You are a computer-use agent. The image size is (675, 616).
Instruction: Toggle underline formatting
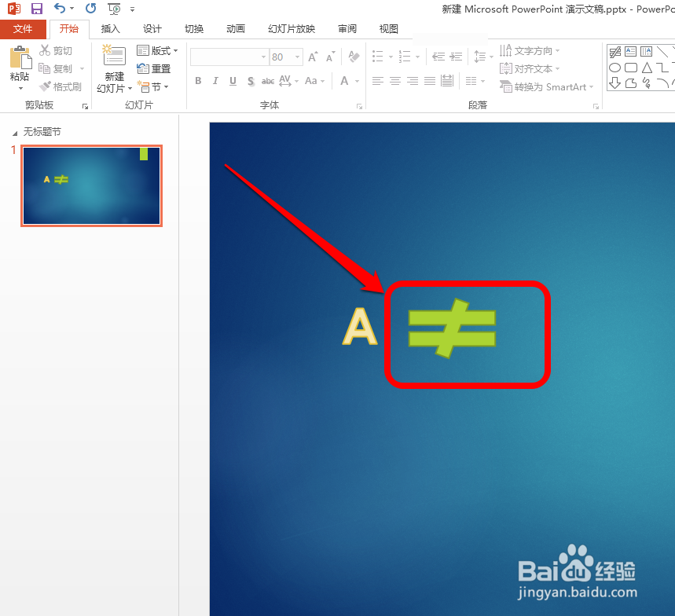tap(233, 80)
